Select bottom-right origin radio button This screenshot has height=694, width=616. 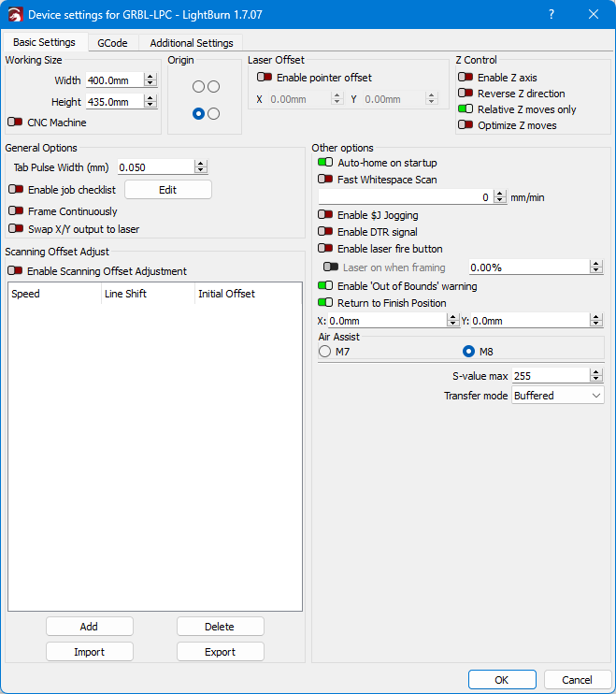click(213, 114)
